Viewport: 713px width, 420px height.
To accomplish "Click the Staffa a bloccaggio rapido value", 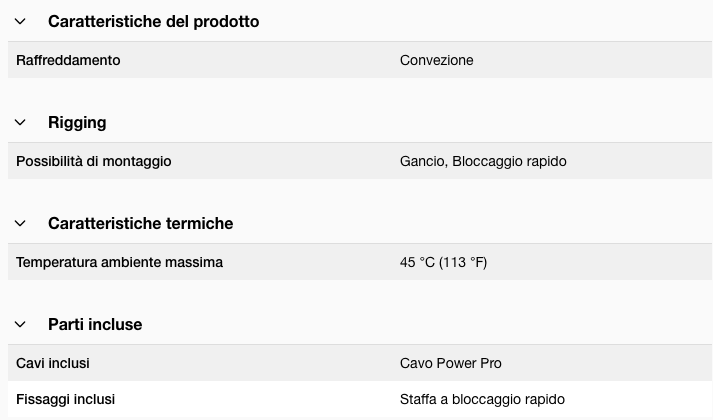I will click(x=482, y=399).
